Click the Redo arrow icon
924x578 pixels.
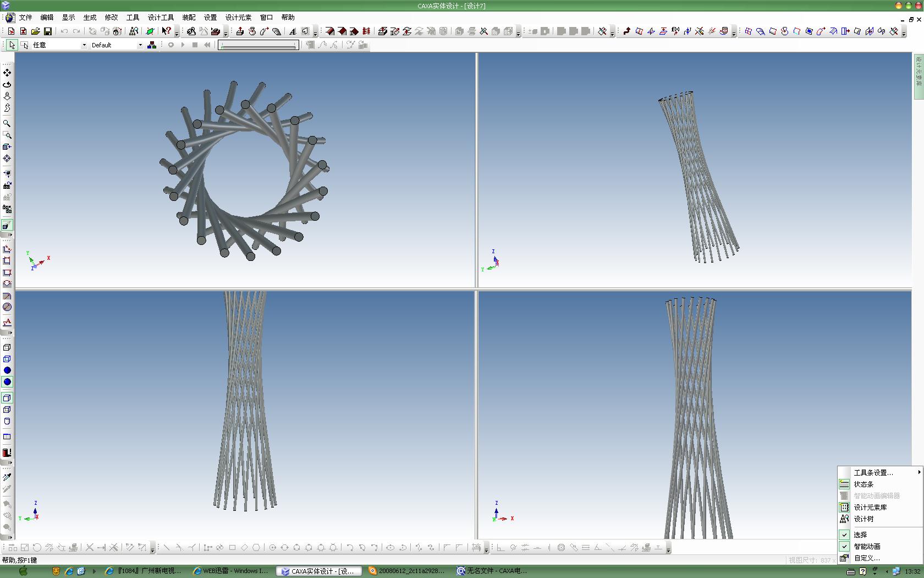[76, 31]
